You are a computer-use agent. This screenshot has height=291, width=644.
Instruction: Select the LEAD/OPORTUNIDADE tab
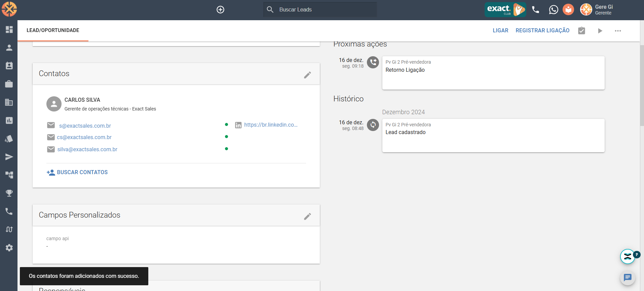(x=53, y=30)
